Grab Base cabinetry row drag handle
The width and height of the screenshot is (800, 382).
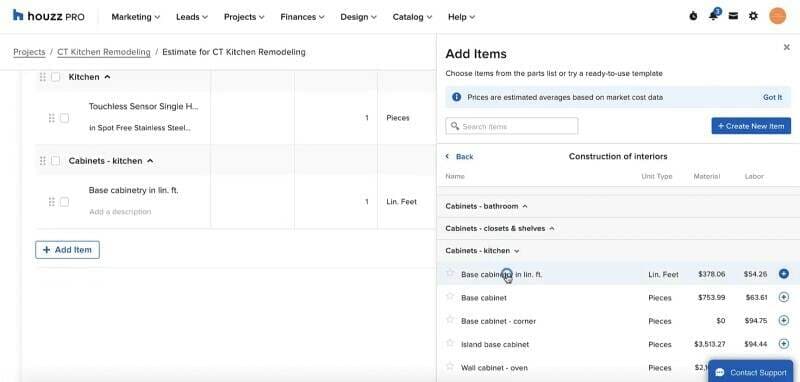click(52, 202)
